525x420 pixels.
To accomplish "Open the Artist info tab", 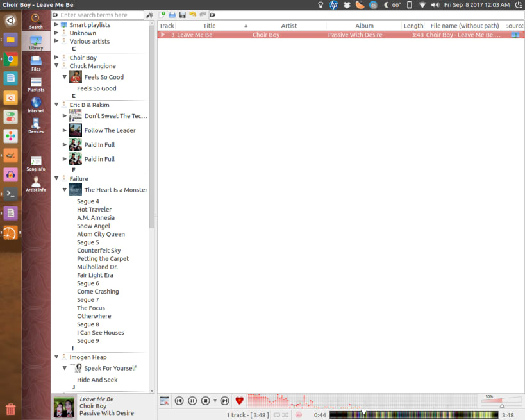I will (x=36, y=184).
